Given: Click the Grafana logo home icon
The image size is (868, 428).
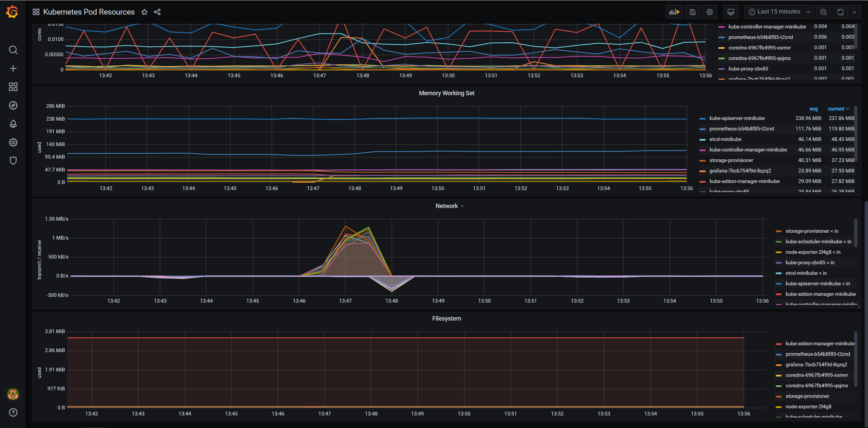Looking at the screenshot, I should 13,12.
